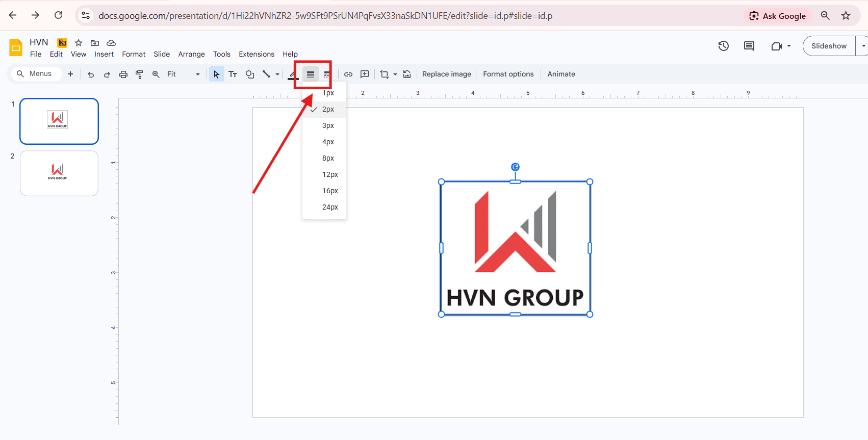This screenshot has width=868, height=440.
Task: Bookmark this page with the star
Action: click(x=846, y=16)
